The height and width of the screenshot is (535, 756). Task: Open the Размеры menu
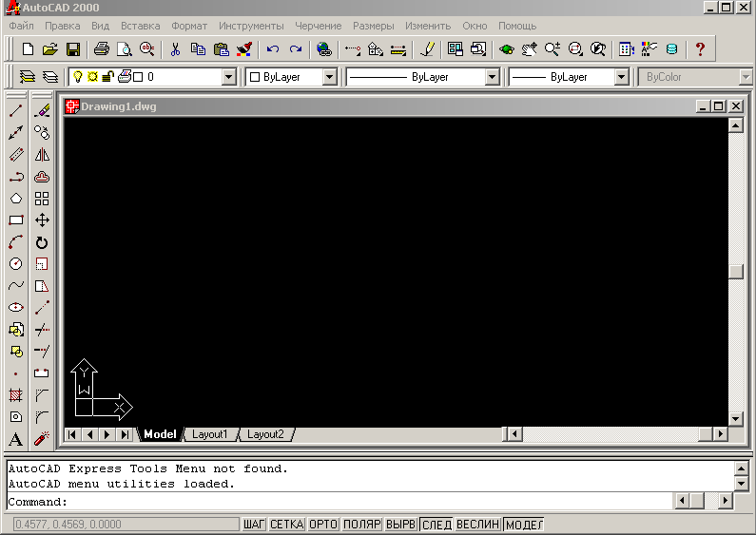pyautogui.click(x=373, y=26)
